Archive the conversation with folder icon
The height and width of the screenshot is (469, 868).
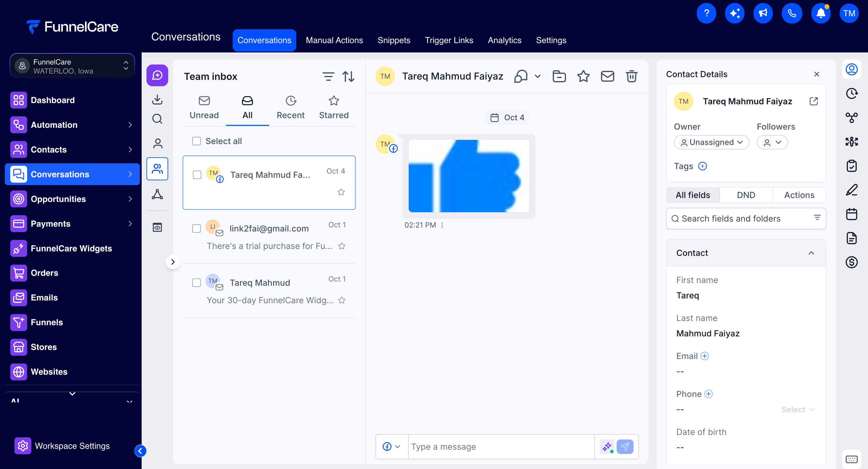click(559, 77)
